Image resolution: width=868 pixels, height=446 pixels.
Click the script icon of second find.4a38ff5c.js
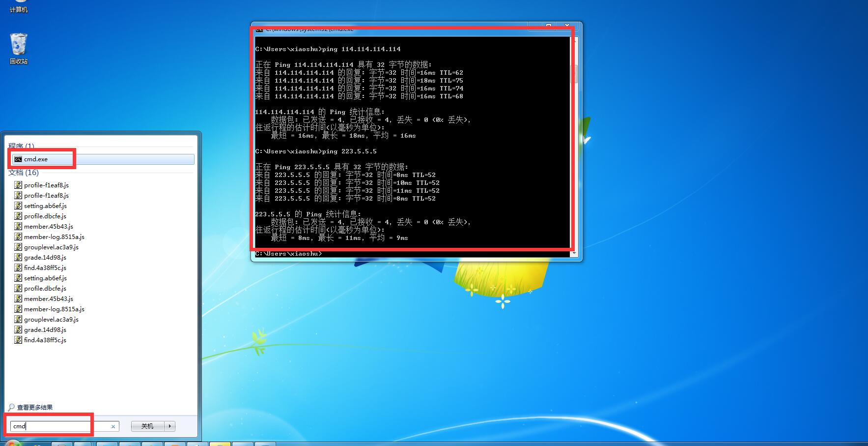click(18, 340)
